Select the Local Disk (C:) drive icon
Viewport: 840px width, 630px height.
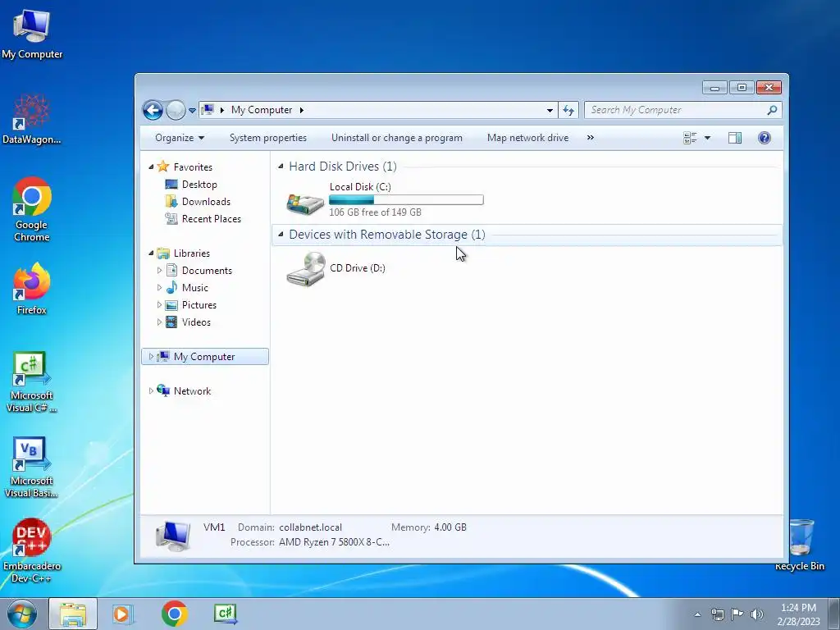[x=305, y=203]
